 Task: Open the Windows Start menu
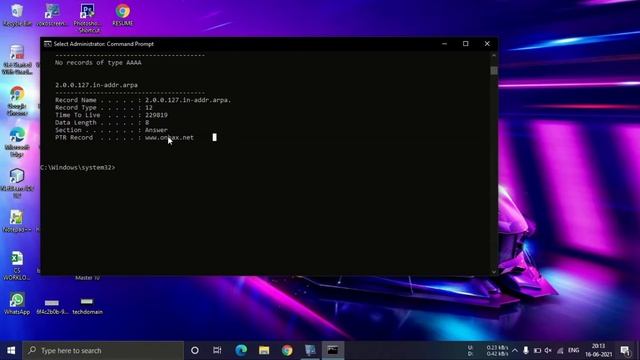[x=11, y=350]
